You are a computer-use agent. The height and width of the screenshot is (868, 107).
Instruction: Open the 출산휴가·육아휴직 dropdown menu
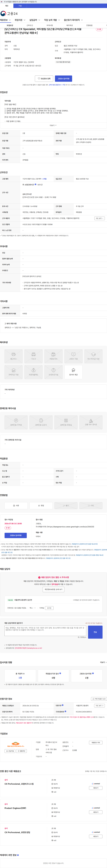[x=74, y=20]
